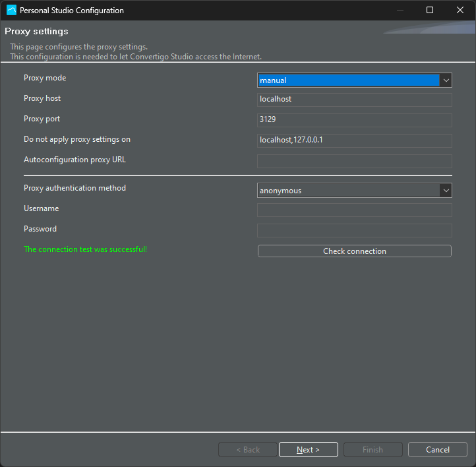Screen dimensions: 476x467
Task: Minimize the Personal Studio Configuration window
Action: click(400, 11)
